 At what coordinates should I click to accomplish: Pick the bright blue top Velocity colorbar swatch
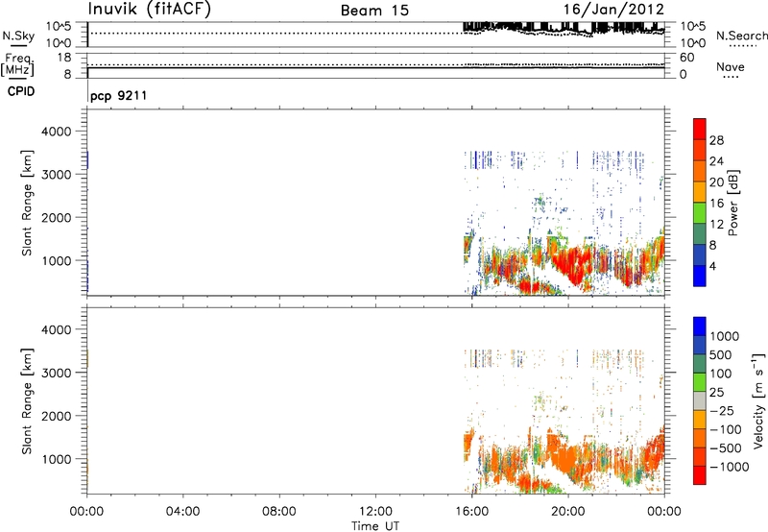[700, 326]
